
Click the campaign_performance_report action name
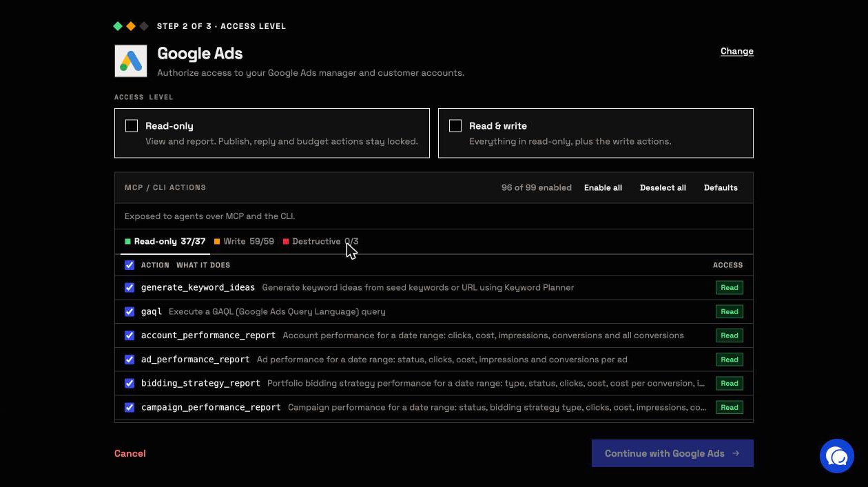click(x=211, y=407)
